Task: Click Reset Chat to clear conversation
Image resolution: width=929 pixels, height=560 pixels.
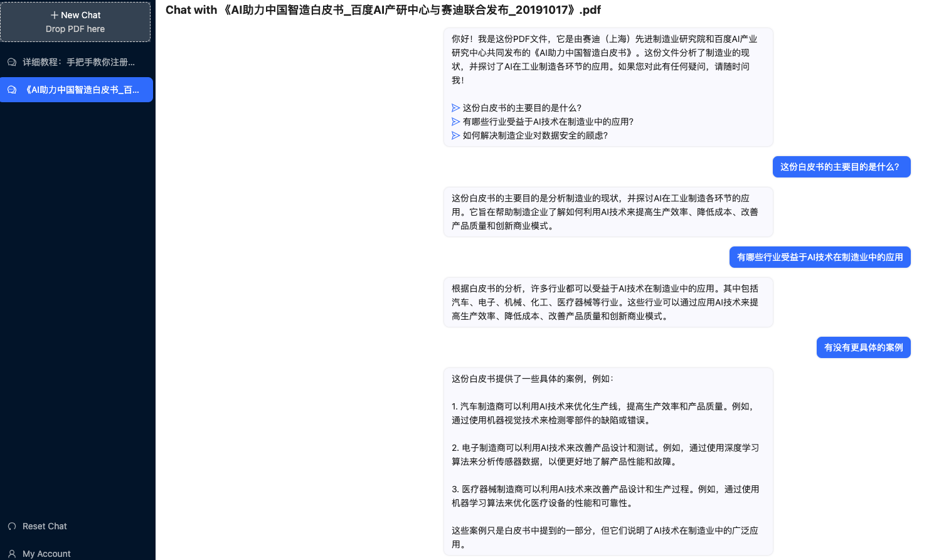Action: 43,526
